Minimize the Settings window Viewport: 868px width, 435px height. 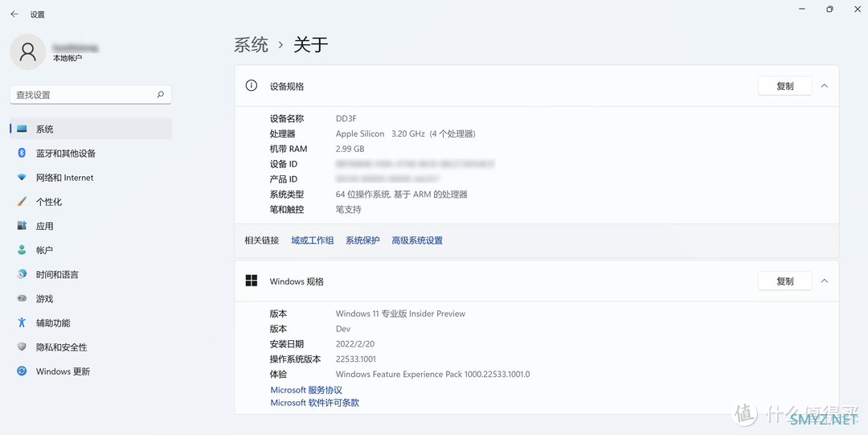[x=803, y=10]
